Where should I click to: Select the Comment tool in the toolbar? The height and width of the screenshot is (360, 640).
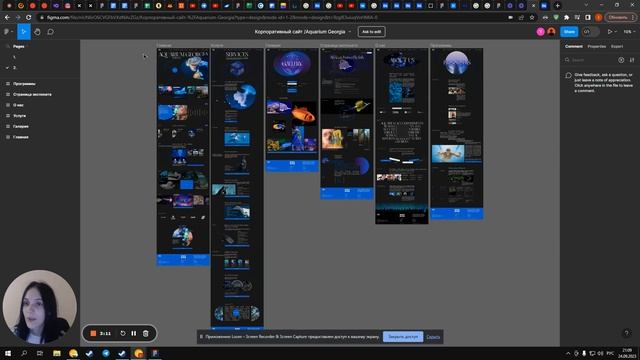[x=51, y=31]
